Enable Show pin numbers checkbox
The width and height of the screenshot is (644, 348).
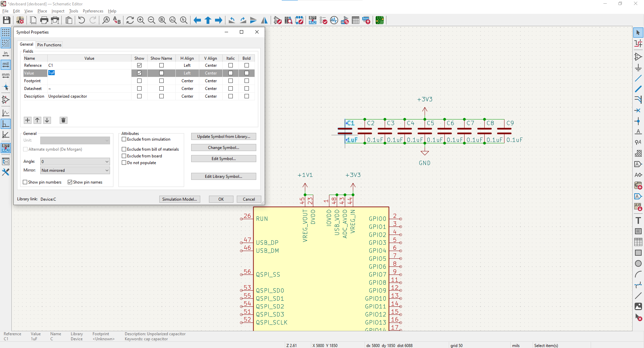(x=25, y=182)
